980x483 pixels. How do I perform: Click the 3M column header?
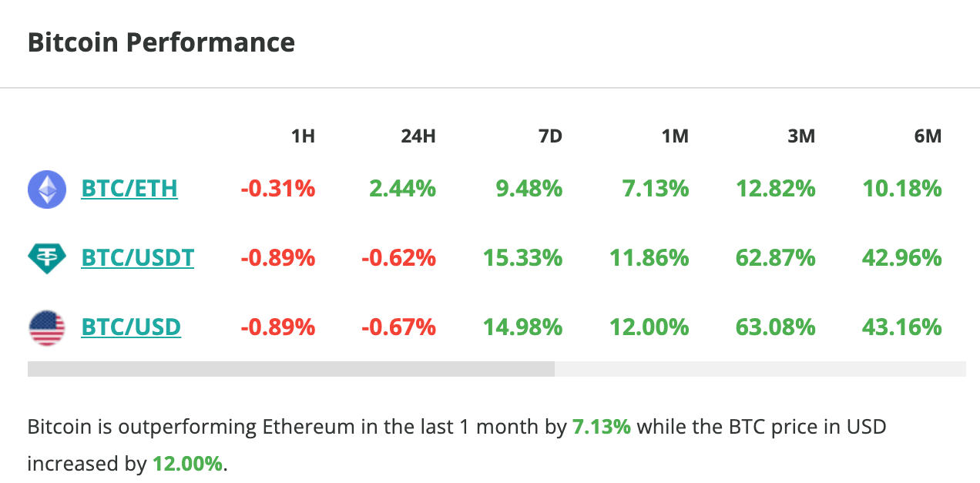[x=802, y=136]
